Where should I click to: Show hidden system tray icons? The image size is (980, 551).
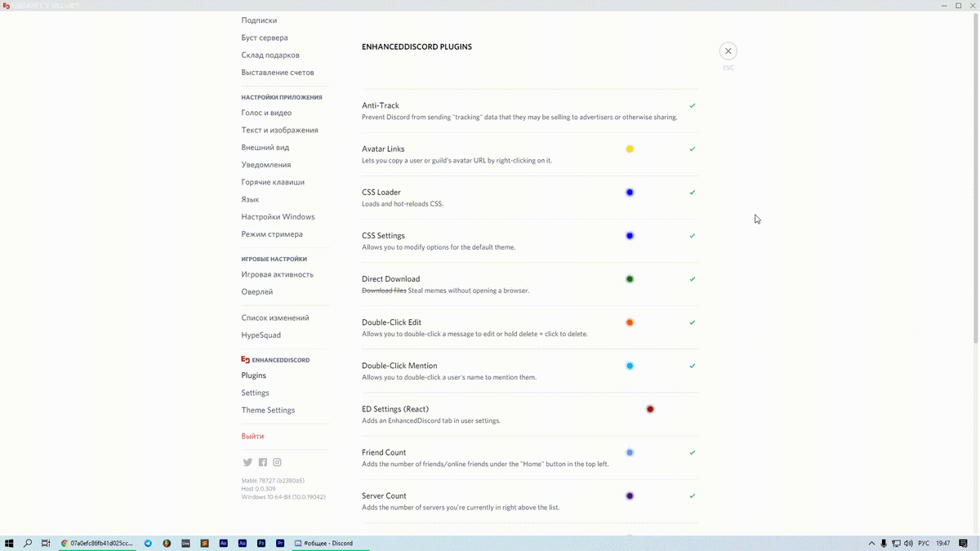pyautogui.click(x=872, y=543)
